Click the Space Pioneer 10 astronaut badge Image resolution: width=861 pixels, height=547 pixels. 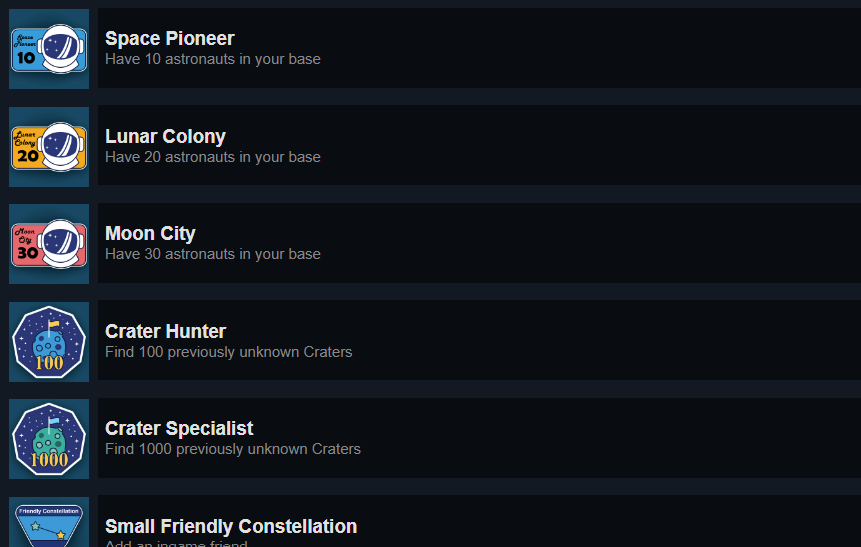coord(49,48)
